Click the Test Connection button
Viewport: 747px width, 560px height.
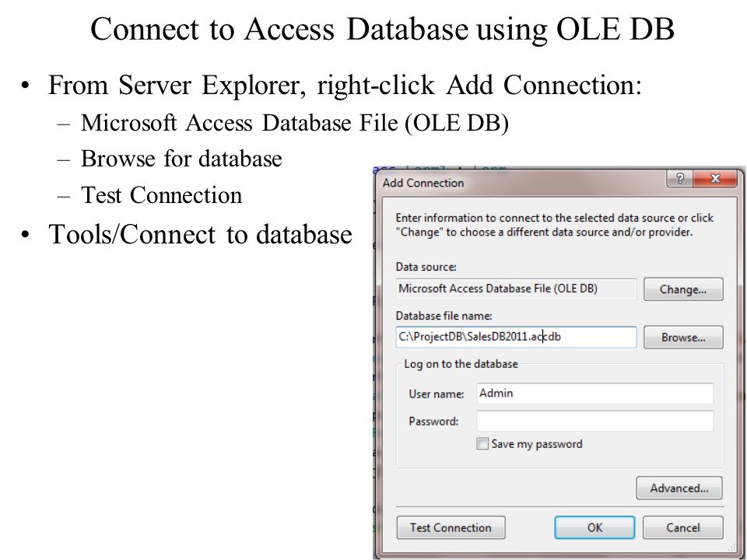pos(451,527)
